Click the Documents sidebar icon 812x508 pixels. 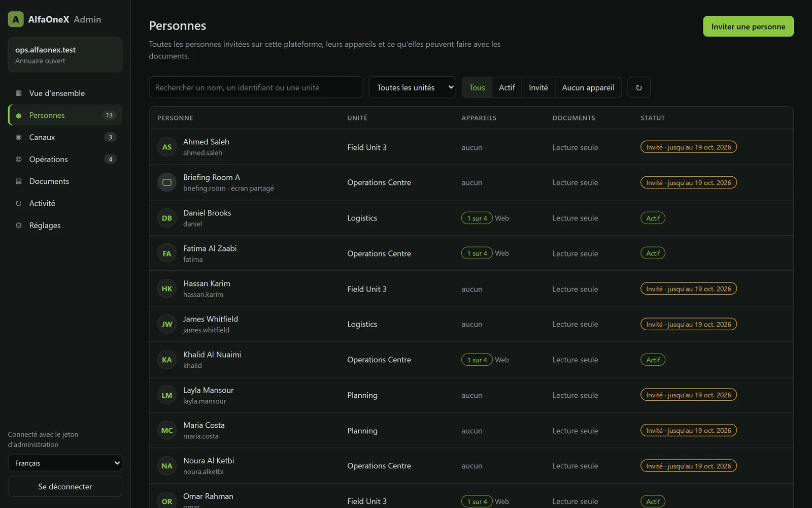[x=19, y=181]
